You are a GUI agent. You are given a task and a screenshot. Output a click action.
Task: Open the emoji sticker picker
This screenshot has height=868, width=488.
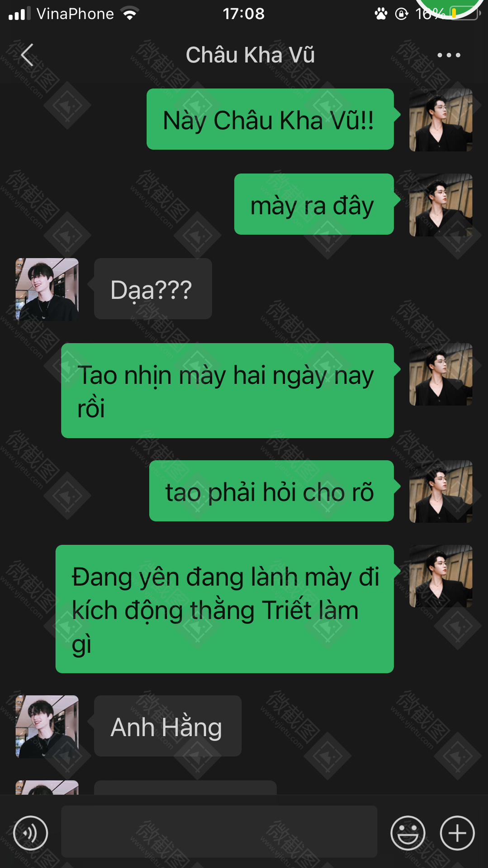(407, 833)
